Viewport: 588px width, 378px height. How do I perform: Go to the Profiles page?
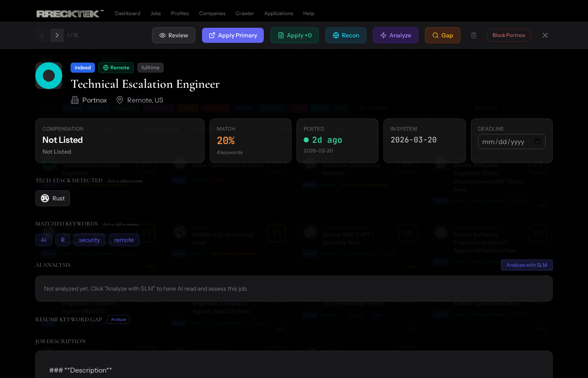coord(180,13)
